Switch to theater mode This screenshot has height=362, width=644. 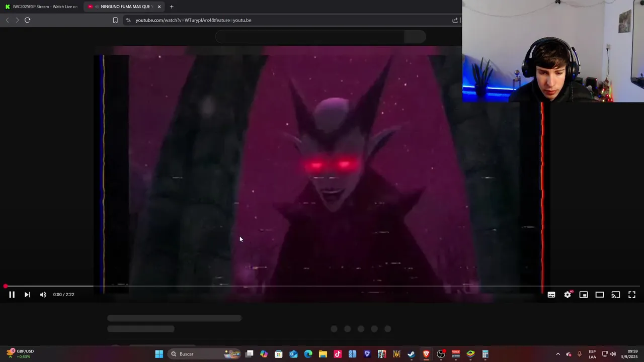[x=600, y=295]
